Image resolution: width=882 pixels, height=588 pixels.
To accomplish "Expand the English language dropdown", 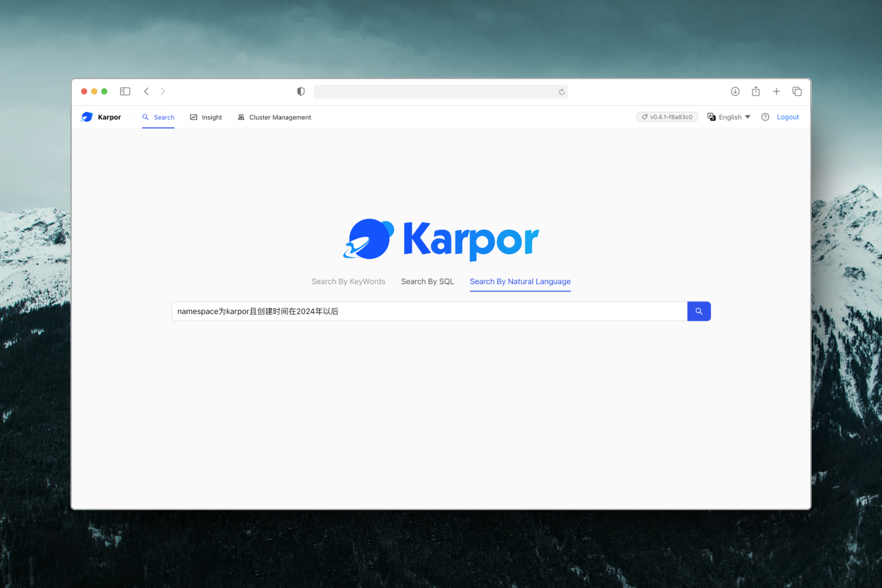I will (729, 117).
